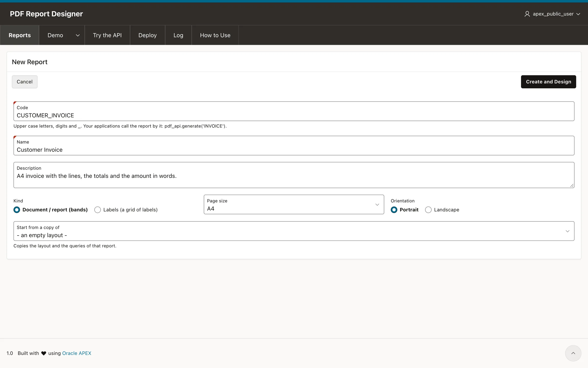Screen dimensions: 588x368
Task: Click the New Report heading
Action: pos(30,62)
